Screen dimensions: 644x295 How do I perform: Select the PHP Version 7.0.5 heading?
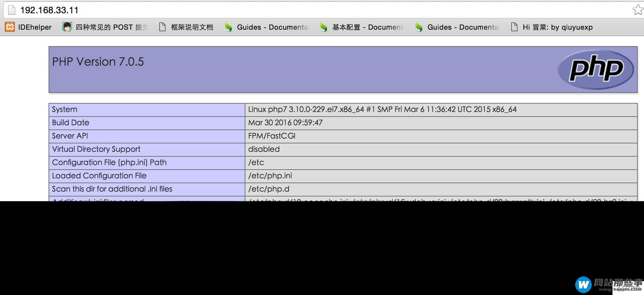click(x=98, y=62)
